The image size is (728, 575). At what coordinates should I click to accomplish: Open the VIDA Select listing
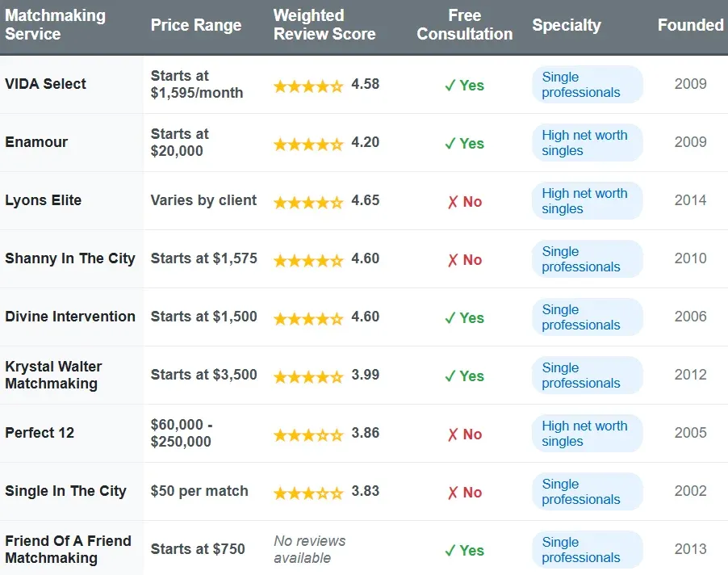[45, 84]
